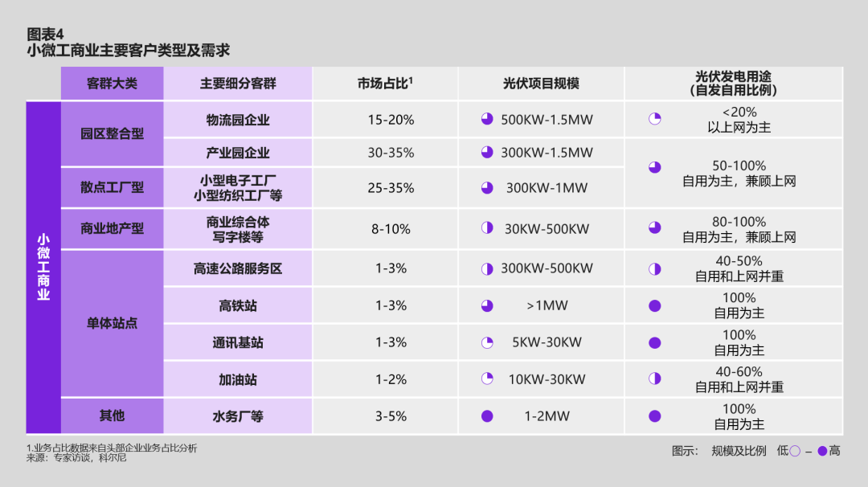Select the 园区整合型 category cell
This screenshot has width=868, height=487.
pyautogui.click(x=112, y=134)
